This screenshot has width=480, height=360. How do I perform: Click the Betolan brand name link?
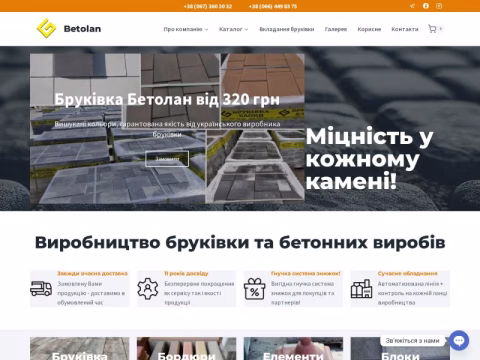pos(82,29)
